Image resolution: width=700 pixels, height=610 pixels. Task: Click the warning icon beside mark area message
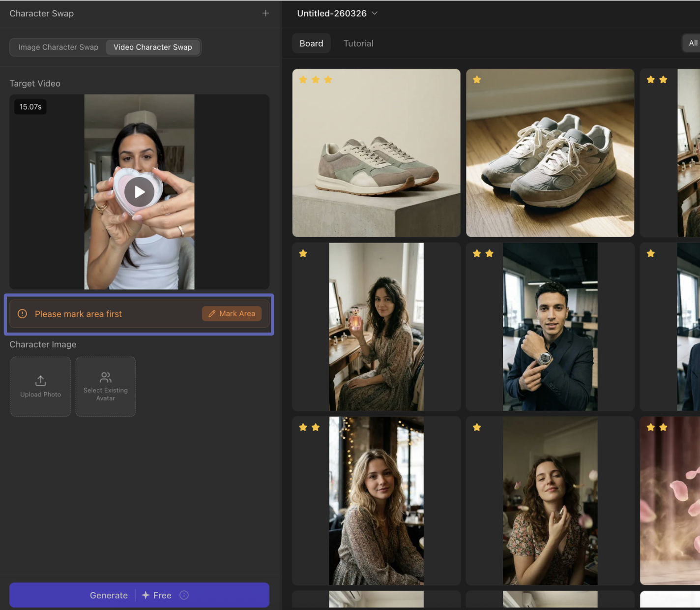(23, 314)
